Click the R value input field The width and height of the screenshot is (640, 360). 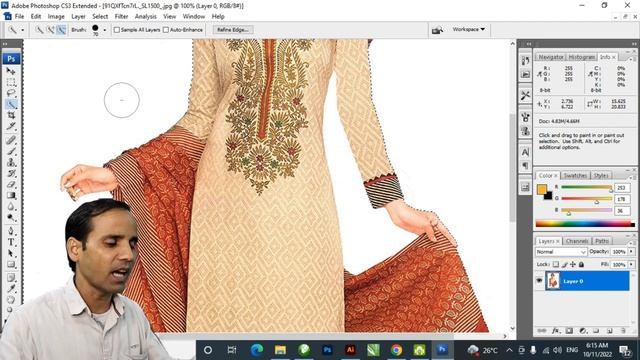pyautogui.click(x=622, y=188)
